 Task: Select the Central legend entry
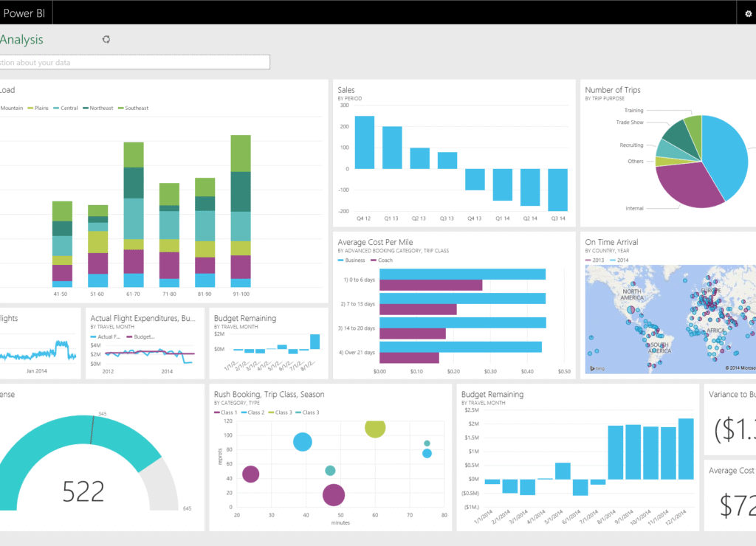click(x=66, y=108)
